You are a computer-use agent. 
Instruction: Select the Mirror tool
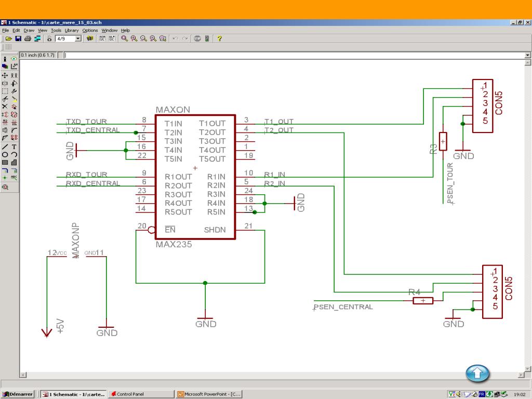point(5,83)
